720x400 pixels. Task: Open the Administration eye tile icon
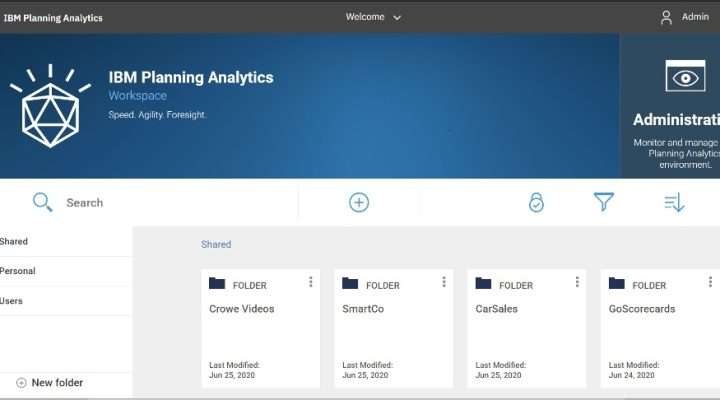pos(685,76)
